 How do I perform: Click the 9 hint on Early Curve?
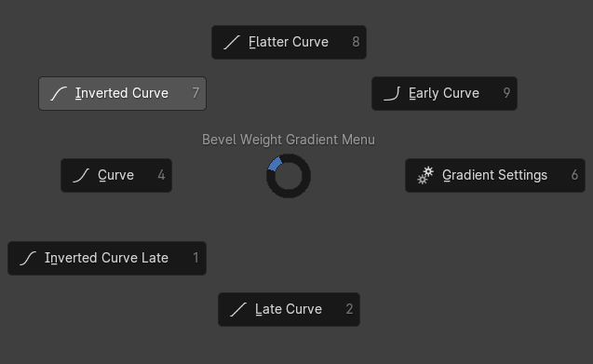[x=506, y=93]
